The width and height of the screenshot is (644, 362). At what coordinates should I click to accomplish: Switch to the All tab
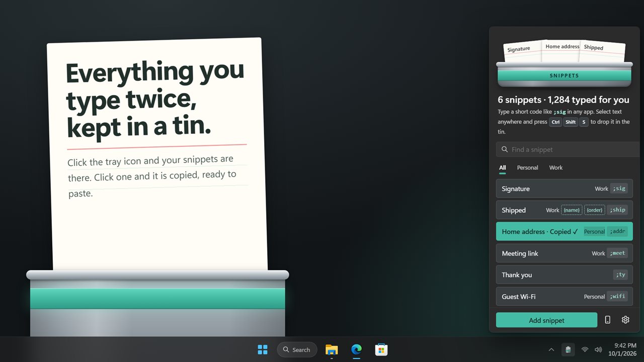tap(502, 168)
